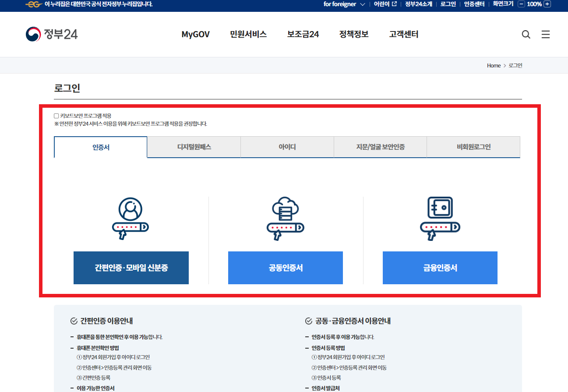
Task: Click the ③인증서 등록 step
Action: [326, 378]
